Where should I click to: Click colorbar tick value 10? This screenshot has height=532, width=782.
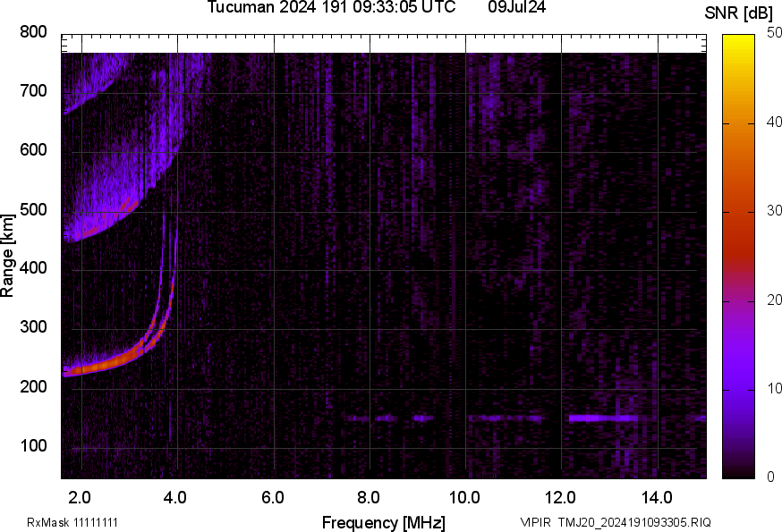(x=774, y=389)
